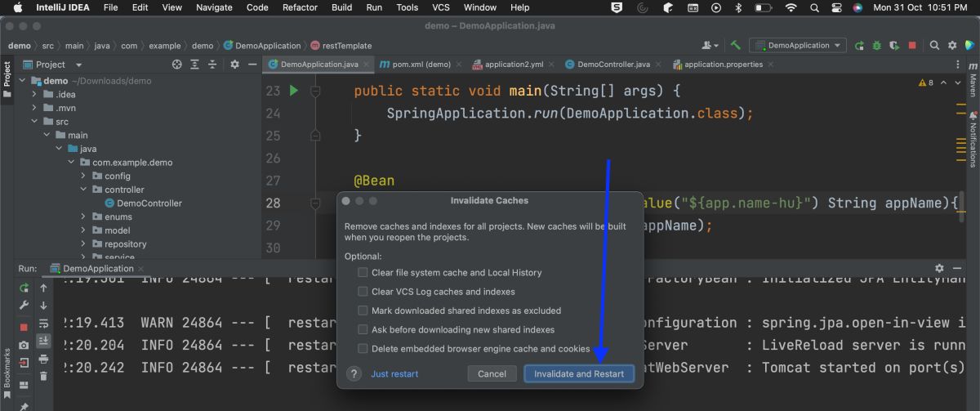Check Ask before downloading new shared indexes

click(x=363, y=329)
